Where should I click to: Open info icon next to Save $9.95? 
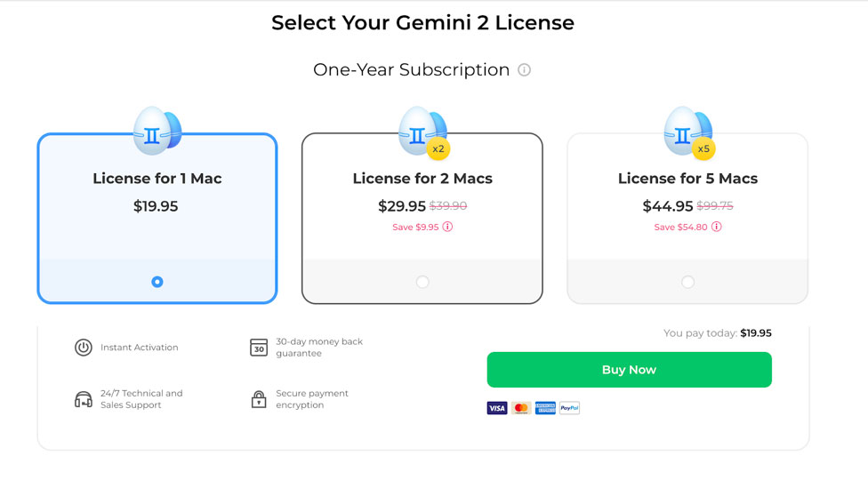(x=447, y=227)
